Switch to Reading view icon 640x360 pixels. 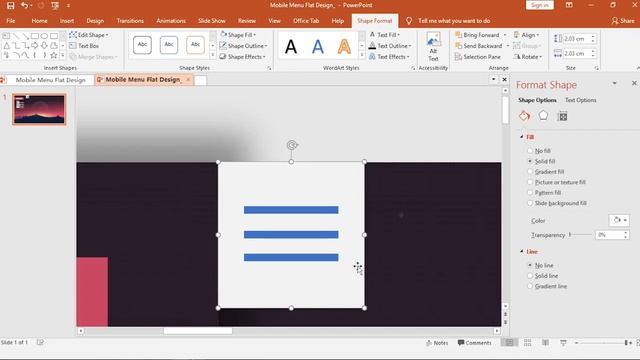point(545,342)
